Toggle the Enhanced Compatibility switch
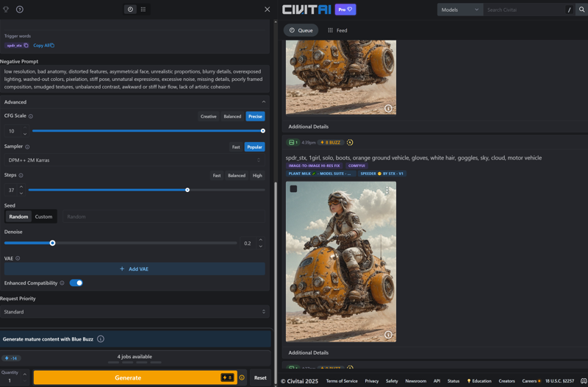The width and height of the screenshot is (588, 387). click(x=76, y=283)
